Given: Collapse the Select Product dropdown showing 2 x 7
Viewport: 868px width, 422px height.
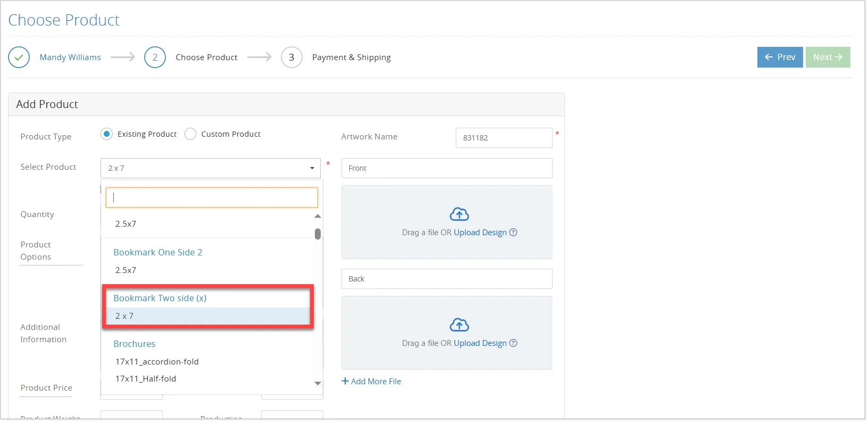Looking at the screenshot, I should 211,168.
